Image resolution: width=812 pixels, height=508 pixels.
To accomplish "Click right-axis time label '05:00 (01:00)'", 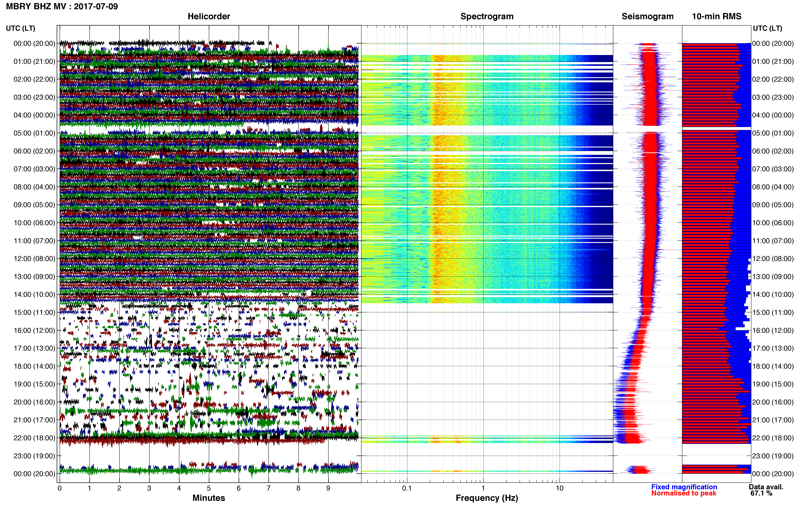I will coord(773,133).
